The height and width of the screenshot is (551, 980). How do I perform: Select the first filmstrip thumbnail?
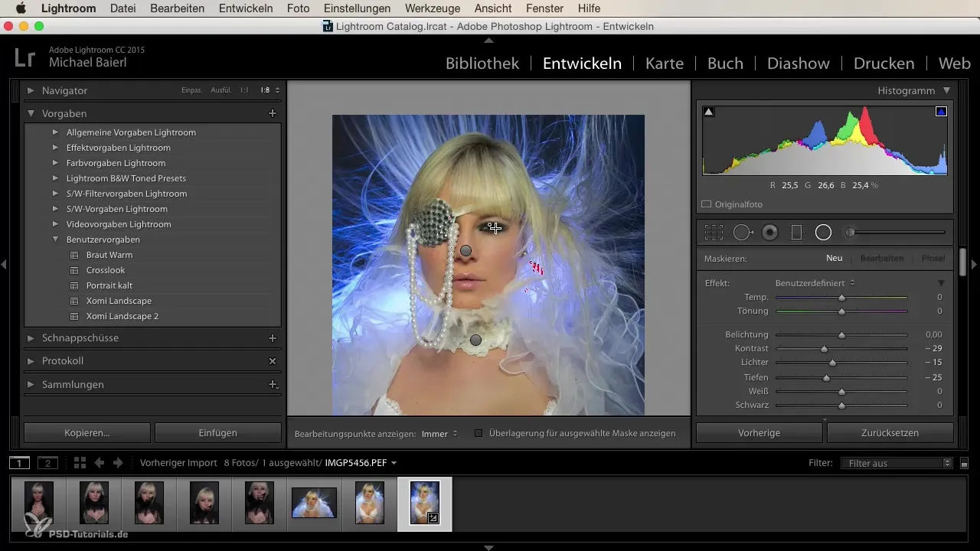(38, 503)
